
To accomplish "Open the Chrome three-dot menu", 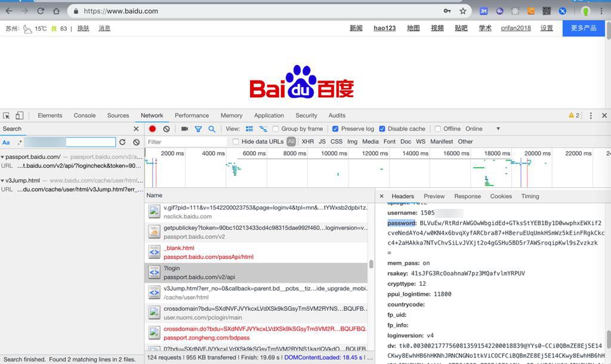I will point(601,11).
